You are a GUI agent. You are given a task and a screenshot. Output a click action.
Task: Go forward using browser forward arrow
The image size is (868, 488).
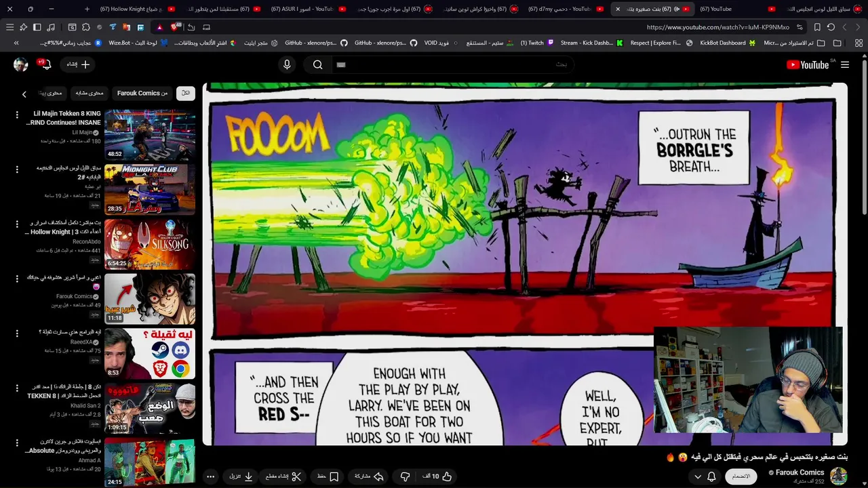(x=844, y=27)
